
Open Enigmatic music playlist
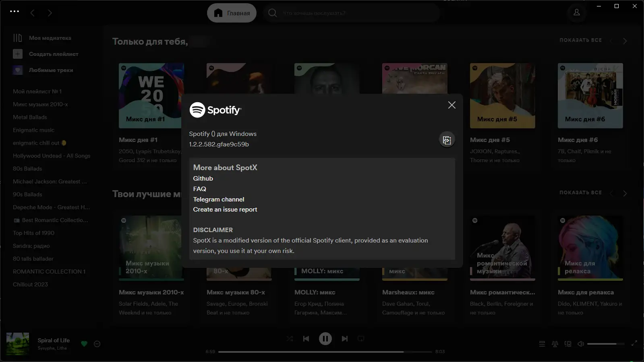33,130
